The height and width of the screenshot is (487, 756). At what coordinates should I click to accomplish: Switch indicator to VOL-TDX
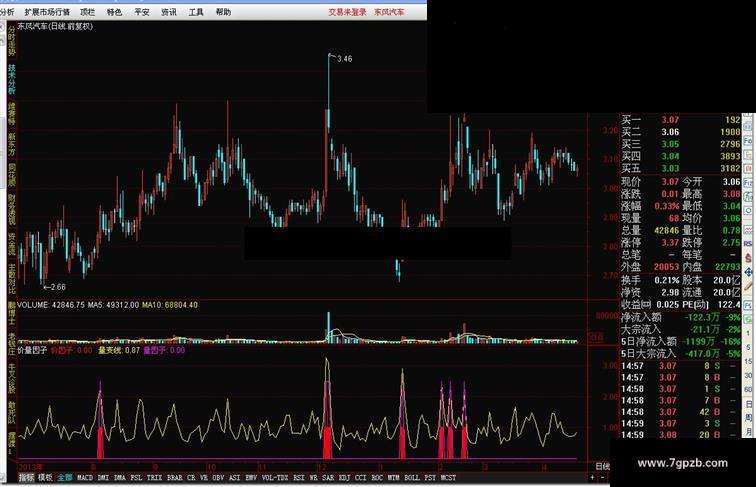(275, 477)
